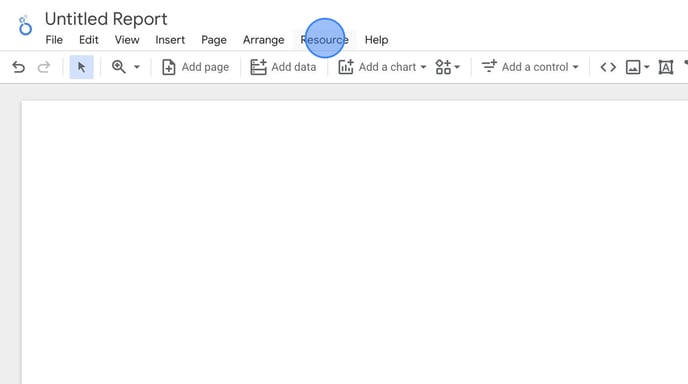Click the Add page button
688x384 pixels.
195,67
